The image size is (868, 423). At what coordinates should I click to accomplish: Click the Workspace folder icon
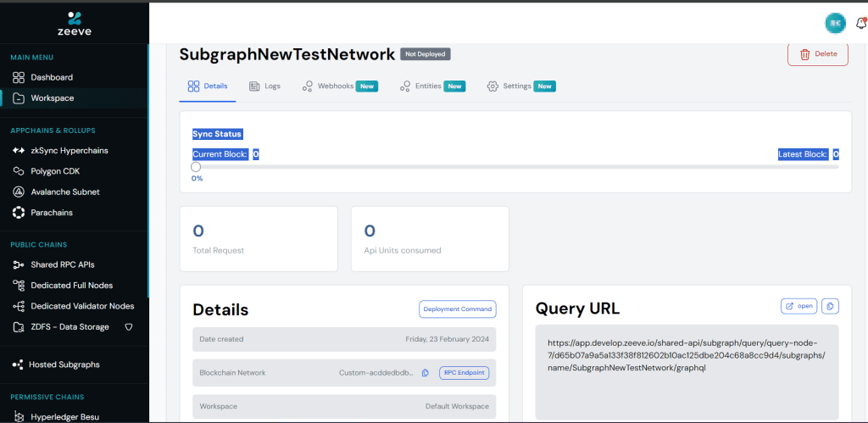click(x=19, y=98)
